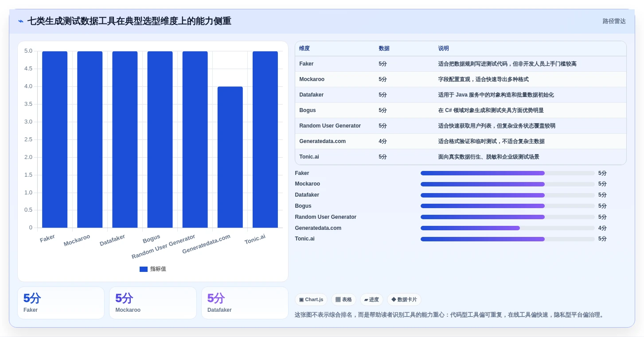Image resolution: width=644 pixels, height=337 pixels.
Task: Open the Faker 5分 data card
Action: [x=61, y=303]
